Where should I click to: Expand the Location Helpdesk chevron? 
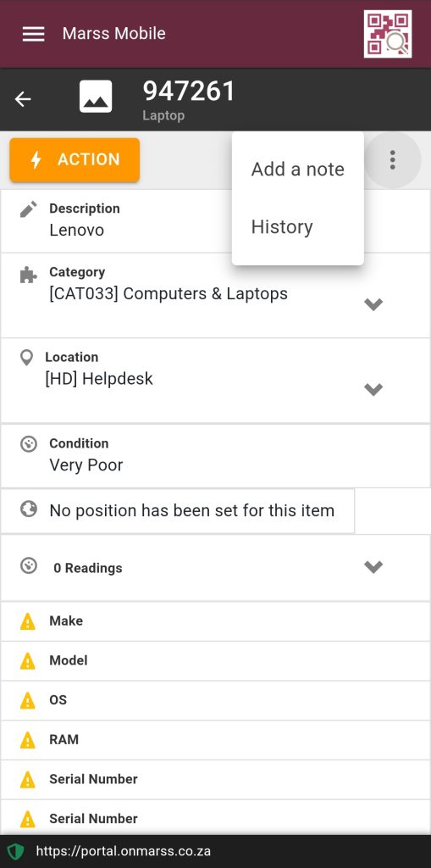point(373,389)
